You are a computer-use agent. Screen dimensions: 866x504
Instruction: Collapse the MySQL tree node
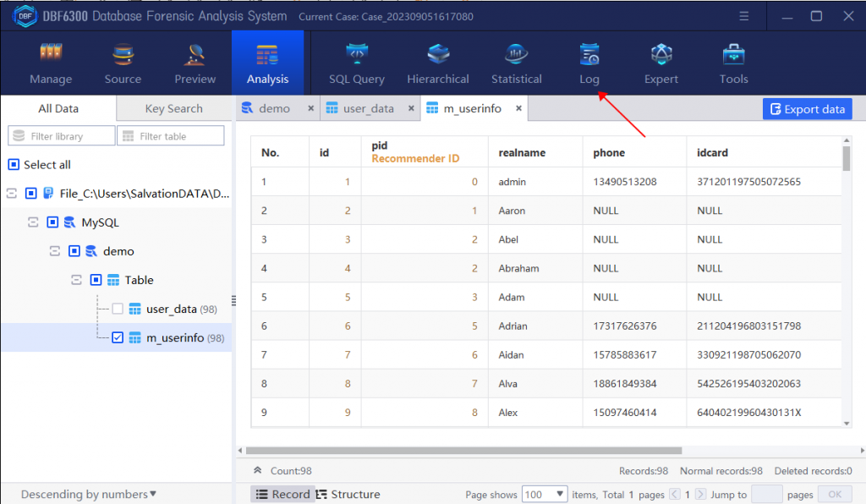33,222
